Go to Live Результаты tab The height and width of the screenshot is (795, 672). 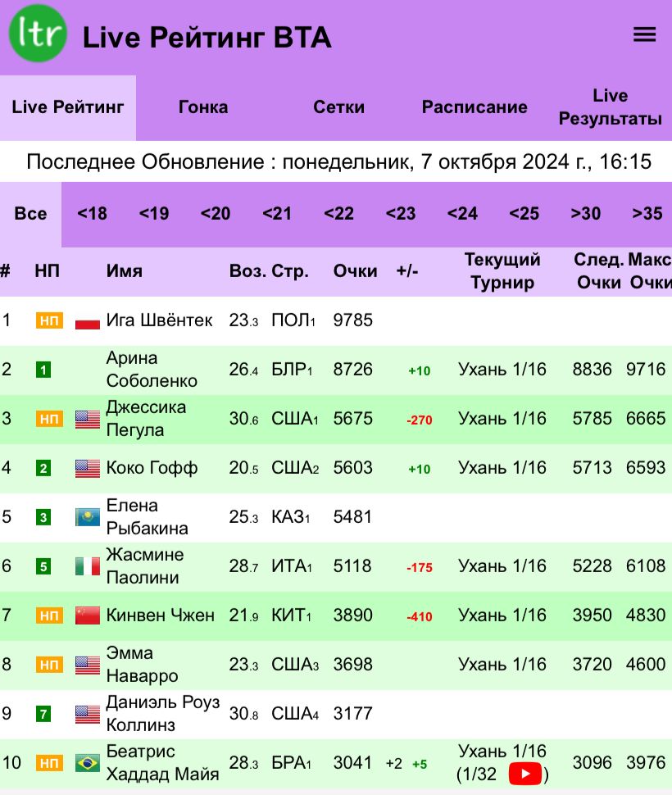[610, 107]
